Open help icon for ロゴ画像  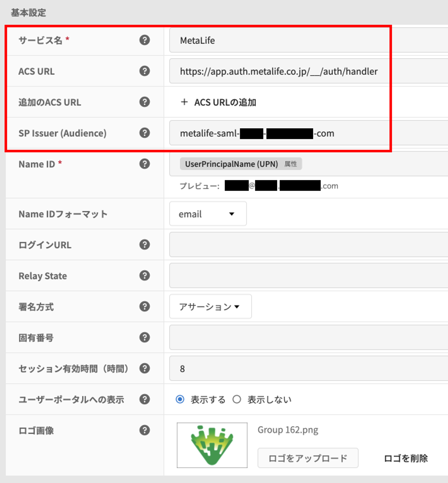coord(144,430)
